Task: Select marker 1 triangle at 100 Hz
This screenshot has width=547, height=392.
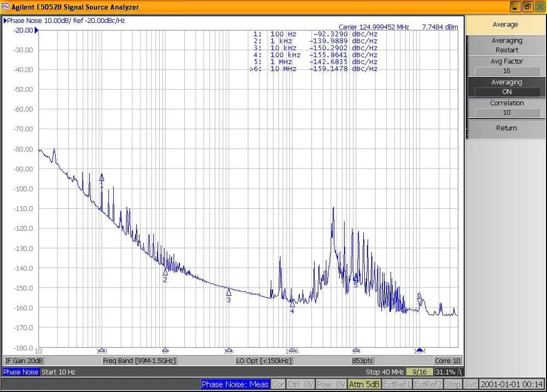Action: click(102, 178)
